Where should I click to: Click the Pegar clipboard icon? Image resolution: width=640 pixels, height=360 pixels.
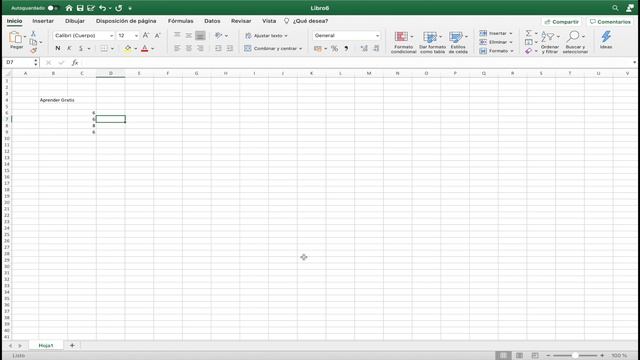tap(16, 38)
